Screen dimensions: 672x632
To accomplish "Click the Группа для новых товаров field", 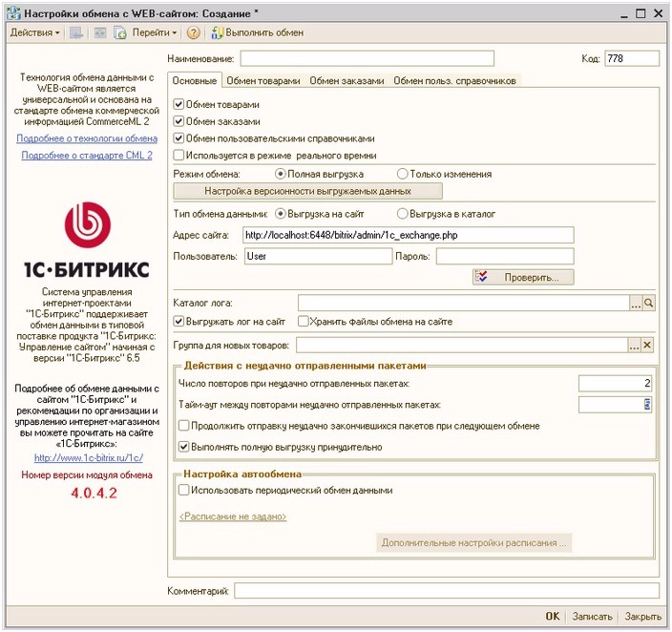I will (462, 346).
